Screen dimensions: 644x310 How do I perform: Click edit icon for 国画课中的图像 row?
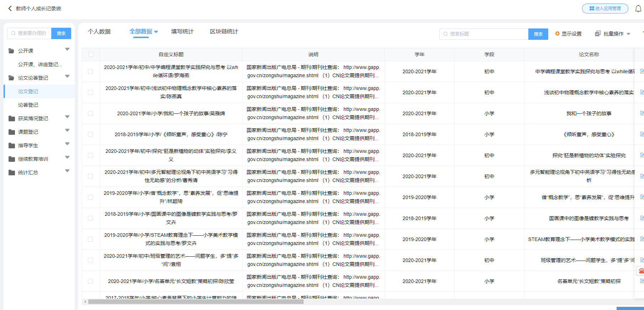(642, 218)
